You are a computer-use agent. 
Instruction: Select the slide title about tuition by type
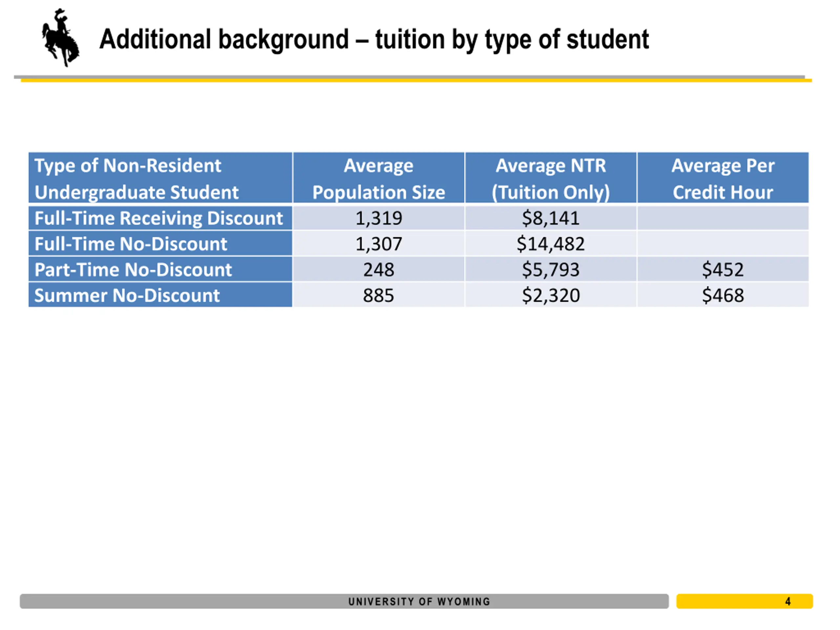(x=374, y=39)
